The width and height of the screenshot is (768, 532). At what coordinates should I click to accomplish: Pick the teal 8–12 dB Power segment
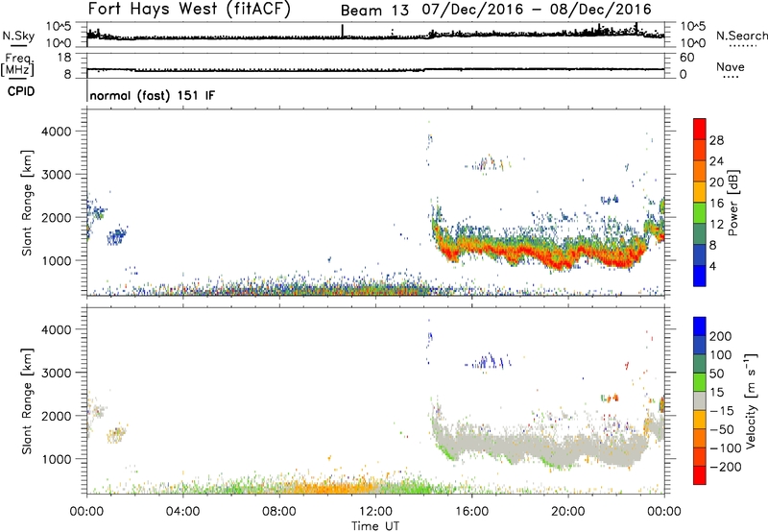tap(700, 234)
